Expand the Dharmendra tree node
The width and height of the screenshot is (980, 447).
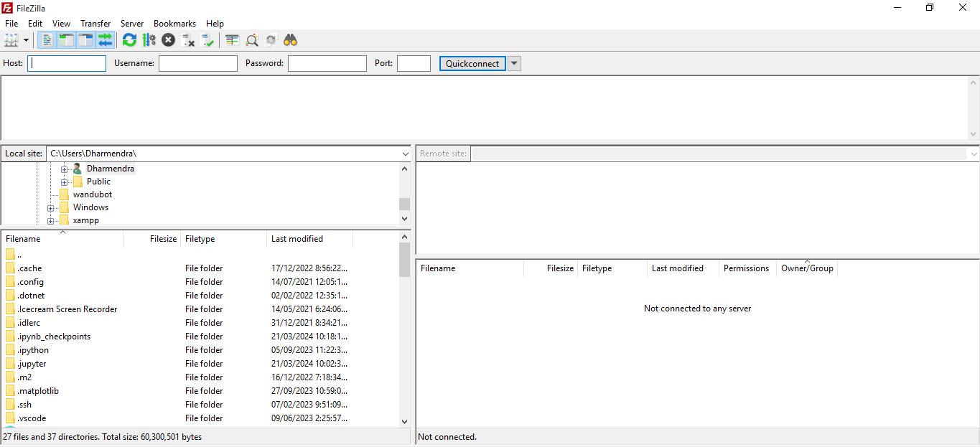64,169
